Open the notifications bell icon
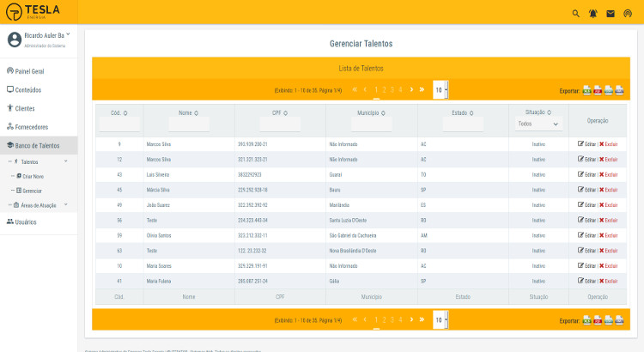 click(x=593, y=14)
